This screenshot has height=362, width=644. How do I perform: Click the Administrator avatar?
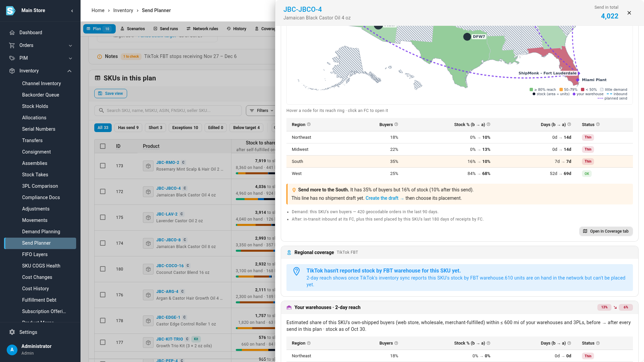(x=12, y=350)
